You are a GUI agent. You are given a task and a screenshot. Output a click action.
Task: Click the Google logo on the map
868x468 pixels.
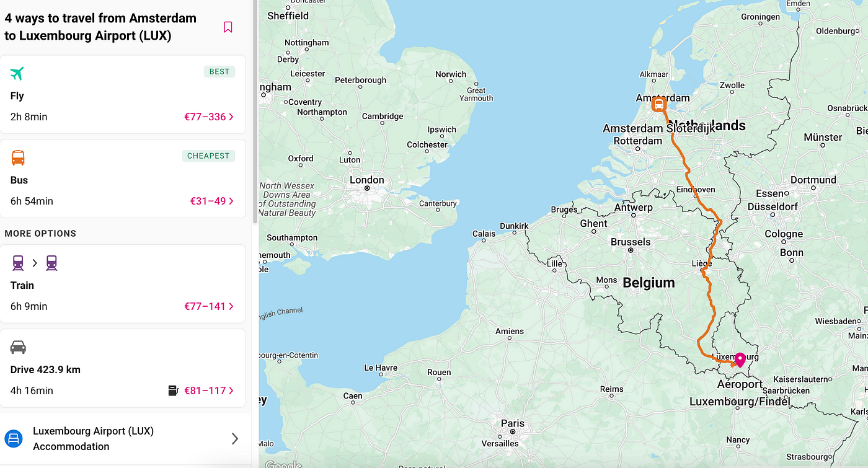(283, 464)
